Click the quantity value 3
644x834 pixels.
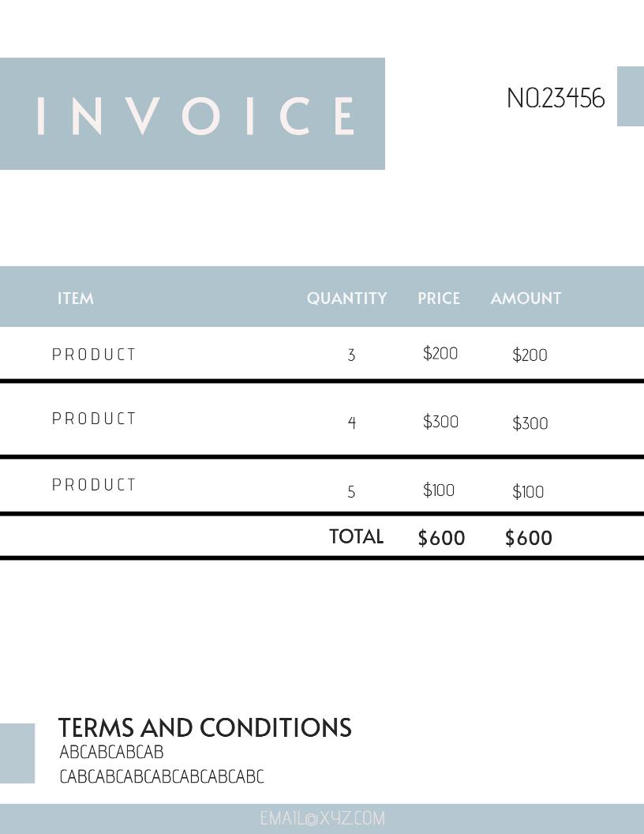tap(351, 355)
